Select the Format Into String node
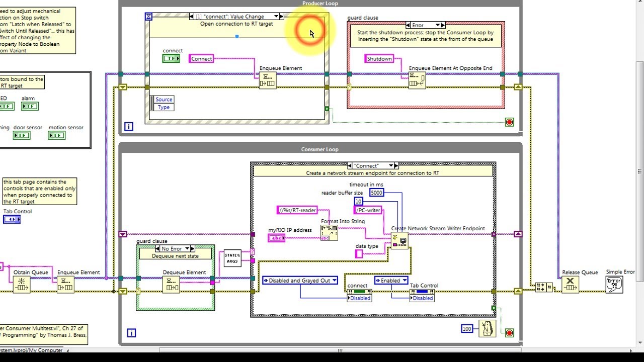This screenshot has width=644, height=362. [x=330, y=233]
